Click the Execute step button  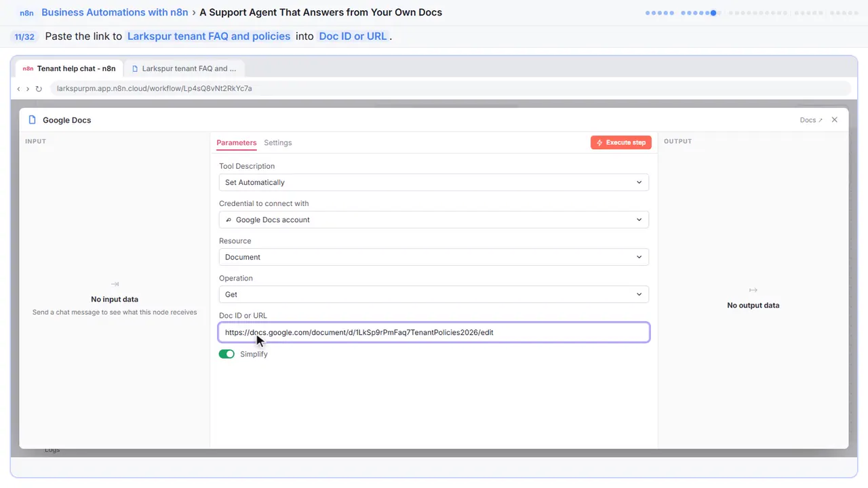(x=621, y=142)
